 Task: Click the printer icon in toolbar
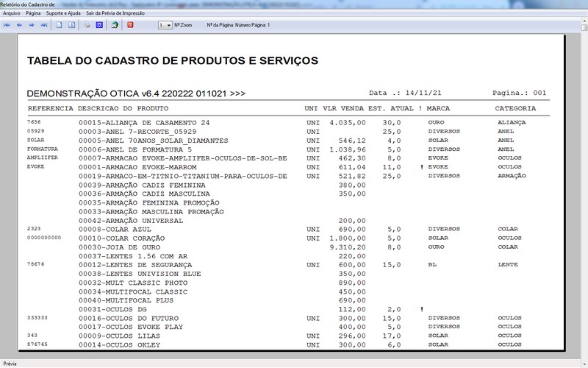coord(87,25)
